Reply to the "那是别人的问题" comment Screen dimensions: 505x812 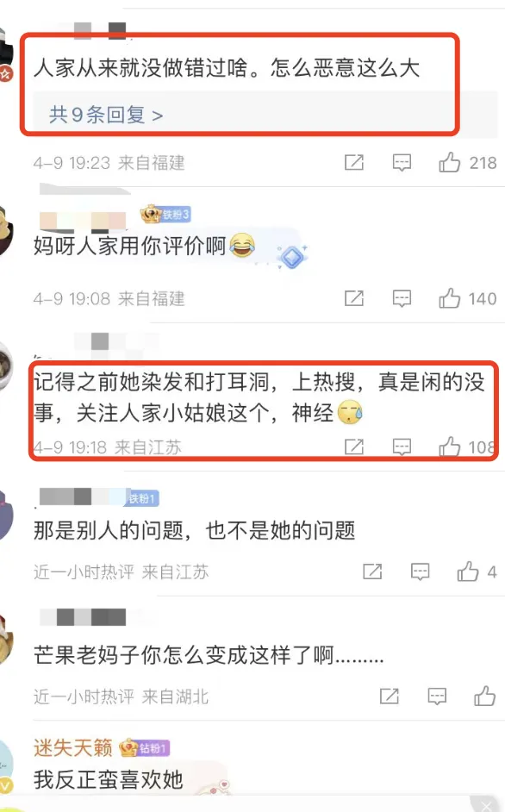pos(420,572)
